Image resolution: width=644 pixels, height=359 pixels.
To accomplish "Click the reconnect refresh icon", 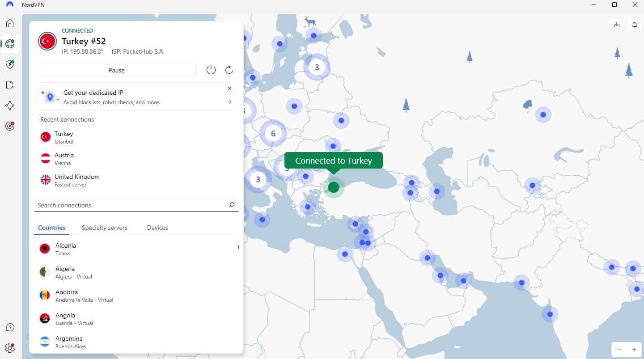I will click(229, 70).
